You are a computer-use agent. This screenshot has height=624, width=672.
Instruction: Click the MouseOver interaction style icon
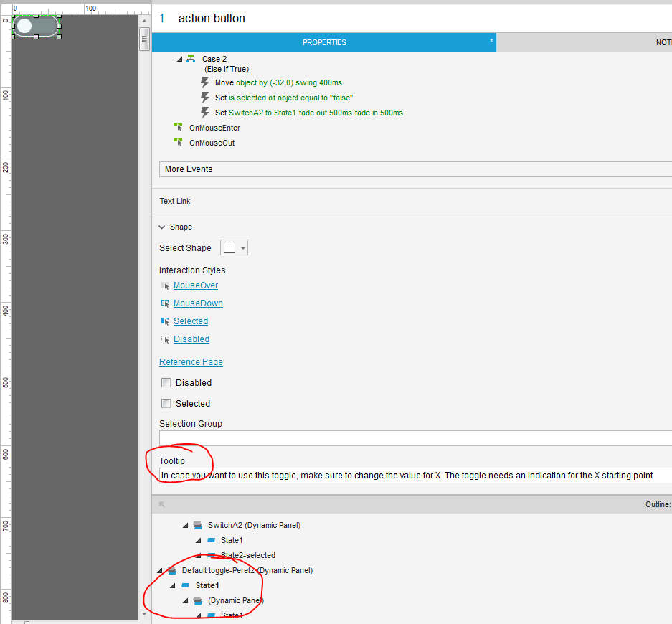[x=166, y=285]
